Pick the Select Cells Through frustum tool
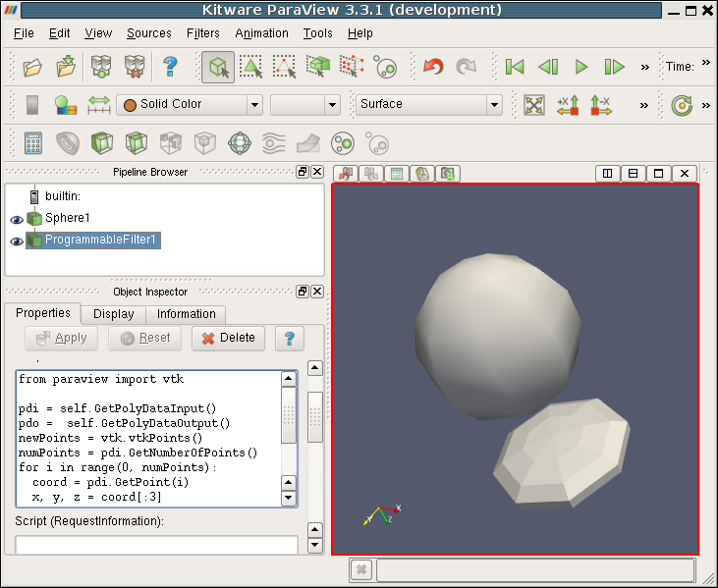This screenshot has width=718, height=588. [318, 67]
